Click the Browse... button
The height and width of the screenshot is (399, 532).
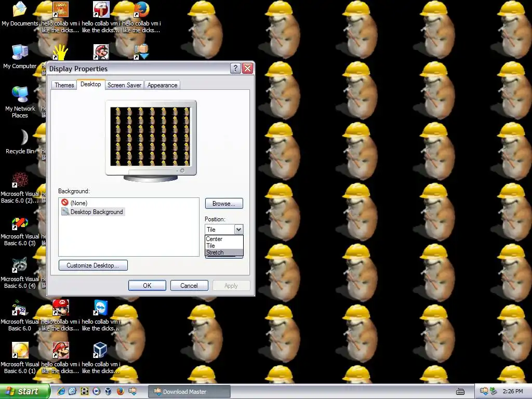coord(224,204)
